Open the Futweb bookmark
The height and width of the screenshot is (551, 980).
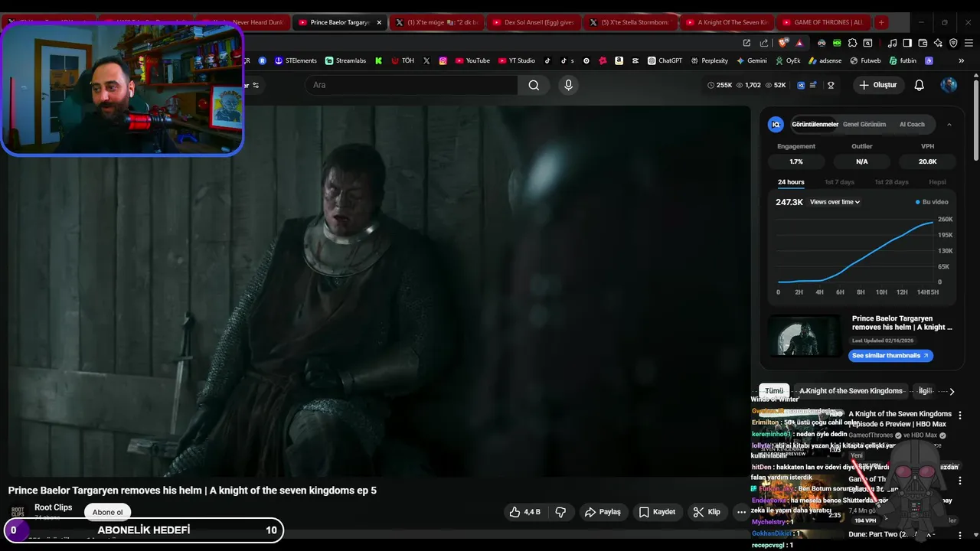point(865,60)
